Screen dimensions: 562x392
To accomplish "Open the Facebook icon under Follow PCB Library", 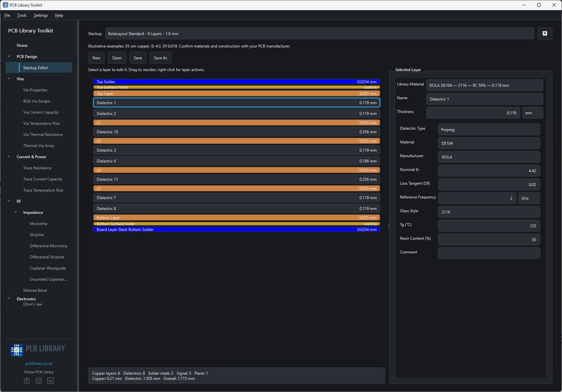I will point(27,381).
